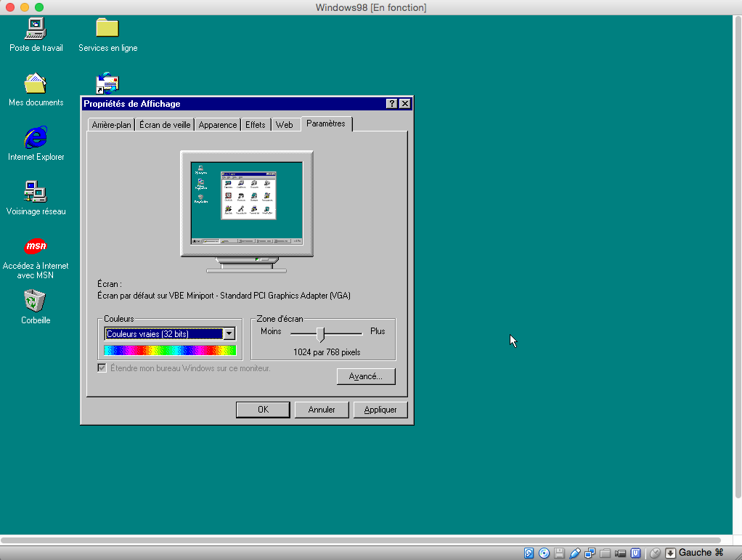The image size is (742, 560).
Task: Switch to Arrière-plan tab
Action: 111,124
